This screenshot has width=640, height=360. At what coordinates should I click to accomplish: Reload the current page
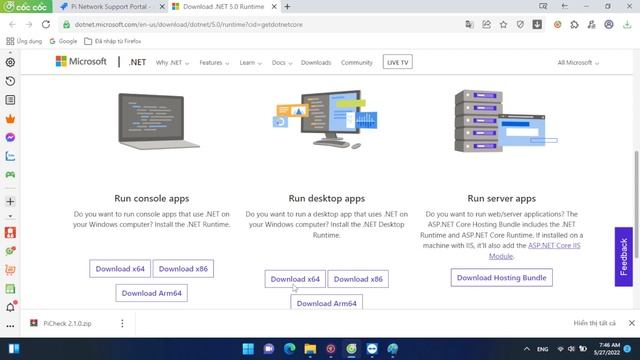[46, 24]
